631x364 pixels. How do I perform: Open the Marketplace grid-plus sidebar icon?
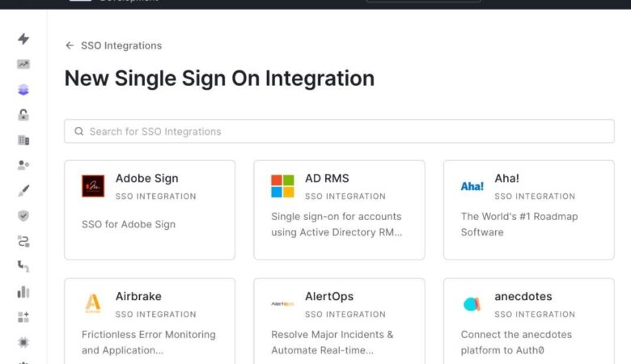click(23, 317)
